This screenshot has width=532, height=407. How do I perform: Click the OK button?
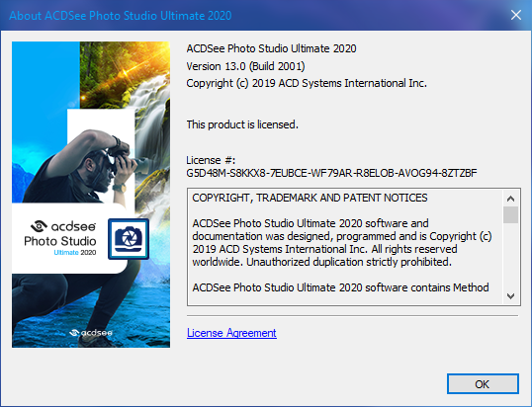coord(483,384)
